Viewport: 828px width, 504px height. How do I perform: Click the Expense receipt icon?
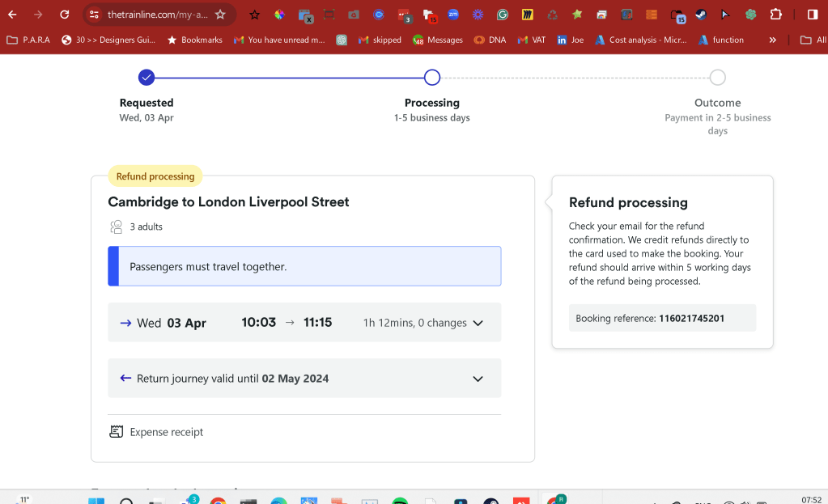click(117, 432)
